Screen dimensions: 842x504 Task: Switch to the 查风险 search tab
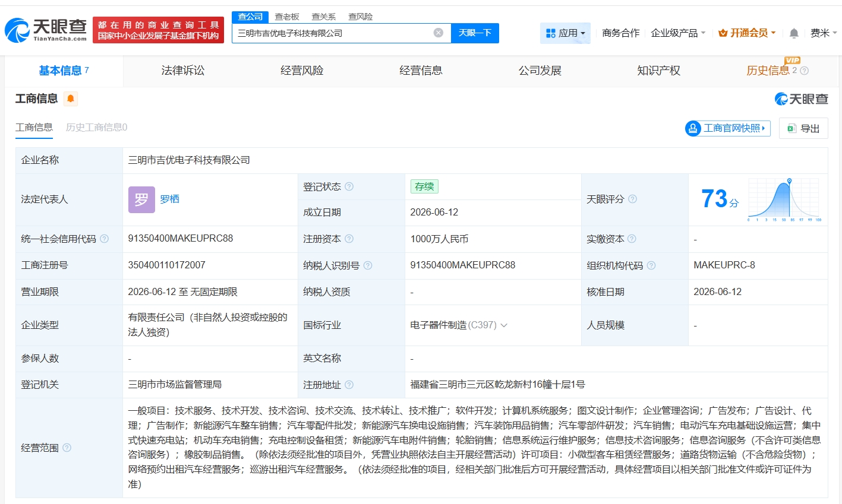click(361, 17)
